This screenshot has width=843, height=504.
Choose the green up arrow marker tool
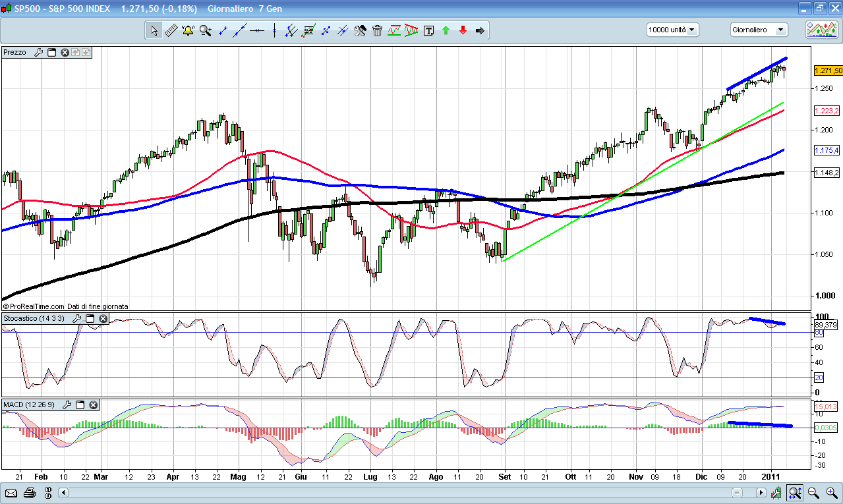pos(446,30)
